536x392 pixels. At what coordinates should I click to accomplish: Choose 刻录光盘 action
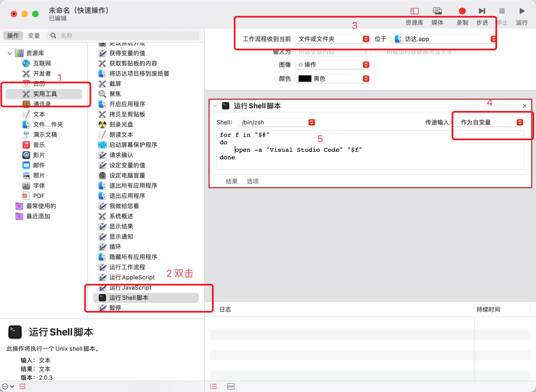[x=116, y=124]
